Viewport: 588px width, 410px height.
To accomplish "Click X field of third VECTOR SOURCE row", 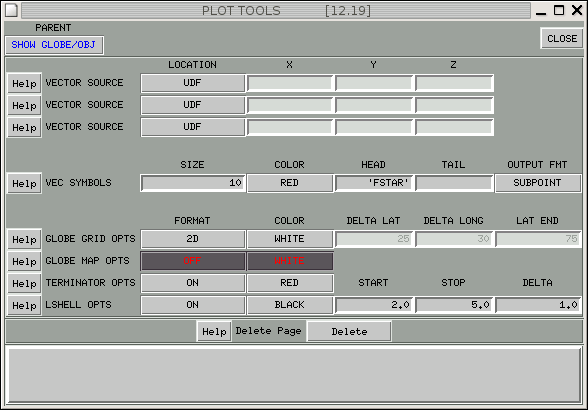I will 290,127.
